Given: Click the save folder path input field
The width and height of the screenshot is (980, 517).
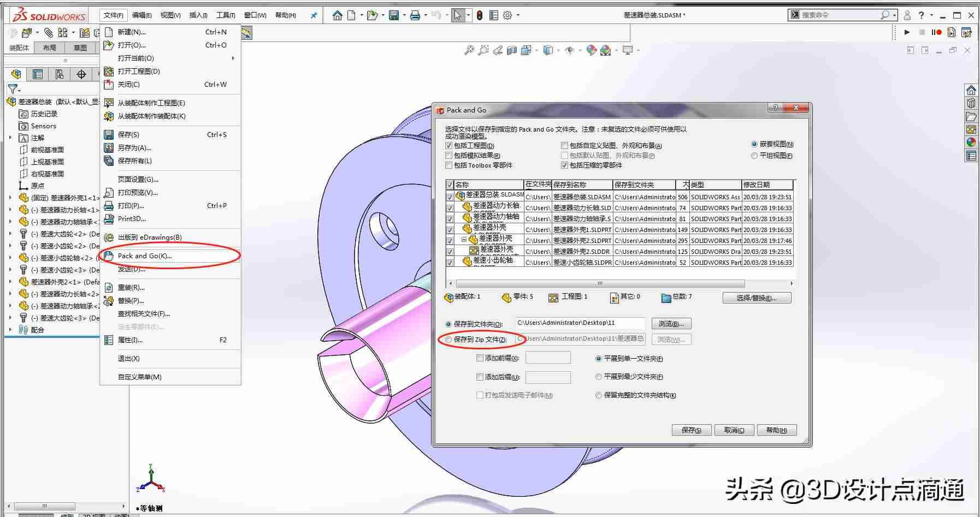Looking at the screenshot, I should tap(580, 323).
